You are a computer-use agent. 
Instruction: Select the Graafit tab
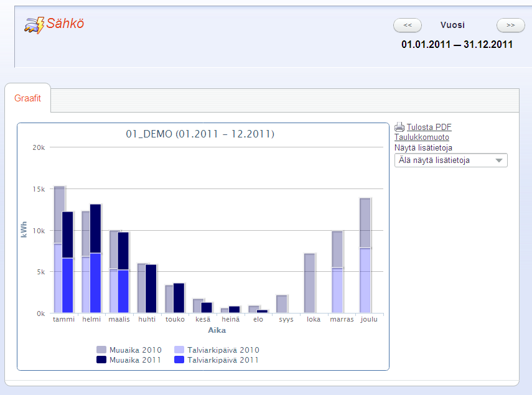coord(27,98)
